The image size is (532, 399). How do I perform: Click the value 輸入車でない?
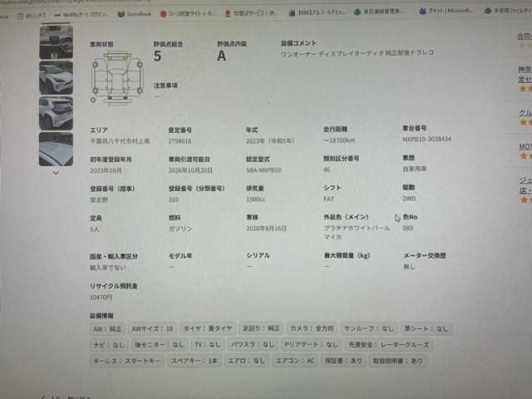(x=107, y=268)
